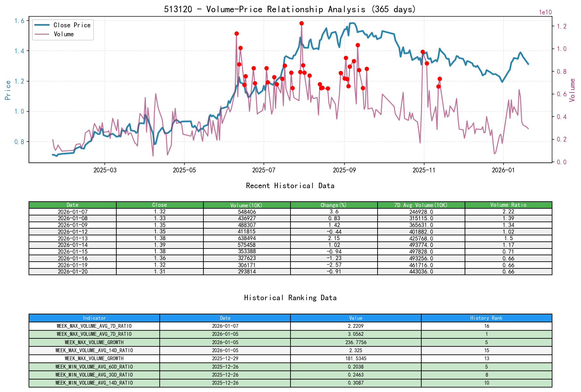Click the Date column header
This screenshot has height=392, width=581.
(x=73, y=205)
